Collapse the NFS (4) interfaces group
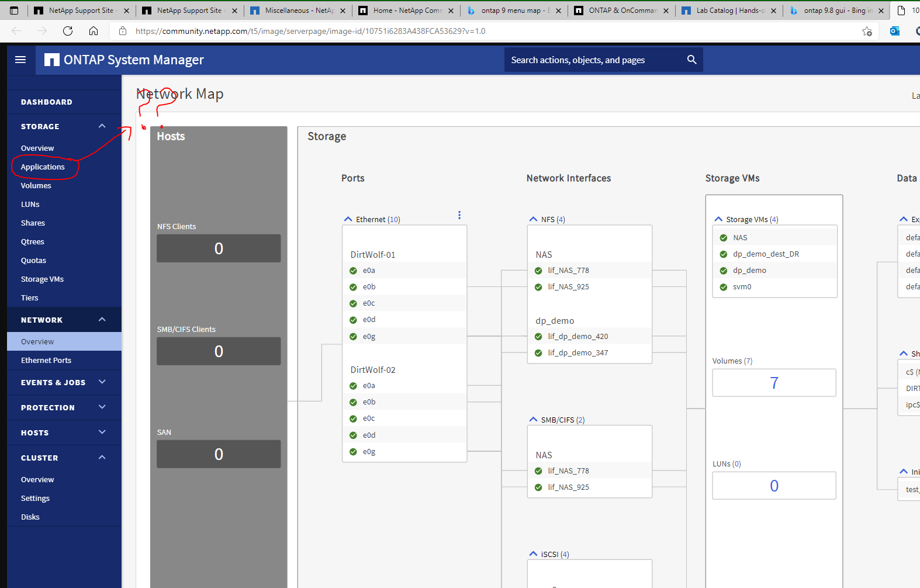 tap(533, 219)
